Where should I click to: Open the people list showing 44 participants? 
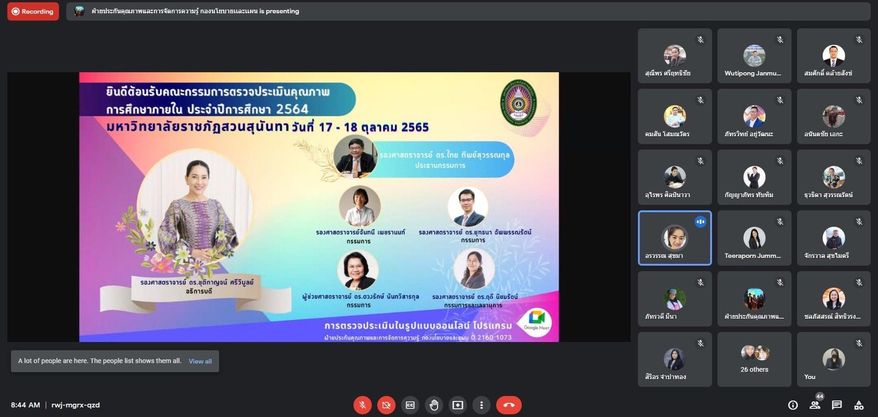(x=816, y=405)
